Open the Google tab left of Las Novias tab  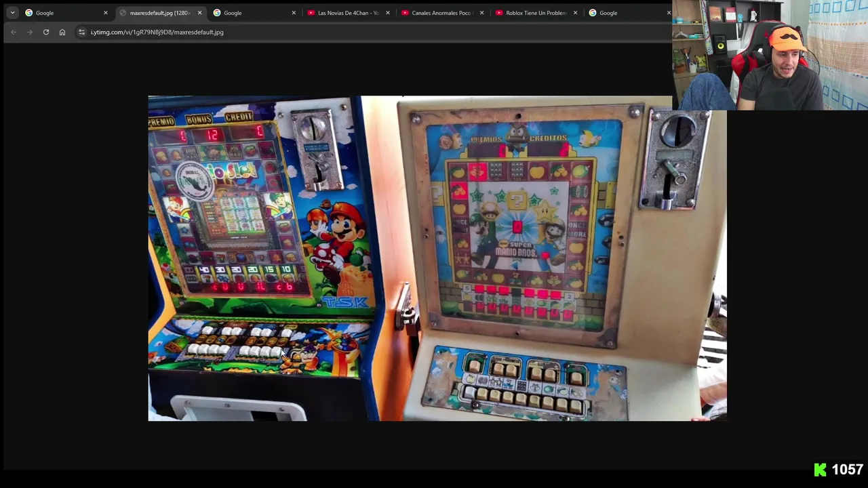(x=254, y=13)
